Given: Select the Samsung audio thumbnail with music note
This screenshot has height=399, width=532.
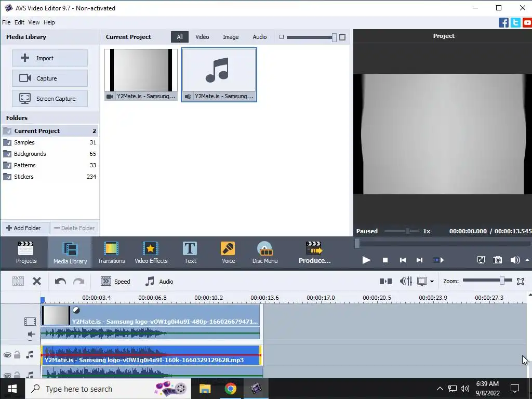Looking at the screenshot, I should (219, 75).
